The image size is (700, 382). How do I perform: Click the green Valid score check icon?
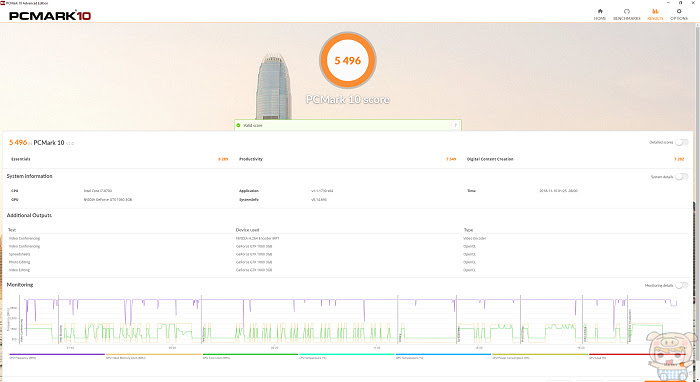pos(238,125)
